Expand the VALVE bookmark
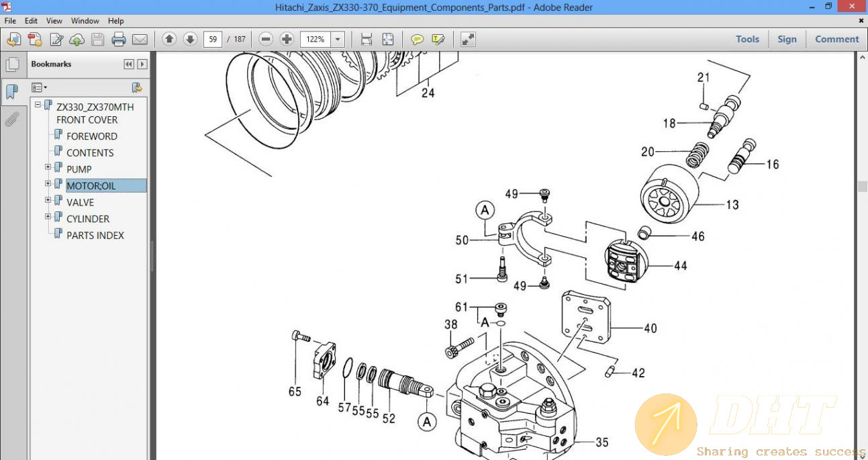 (48, 200)
